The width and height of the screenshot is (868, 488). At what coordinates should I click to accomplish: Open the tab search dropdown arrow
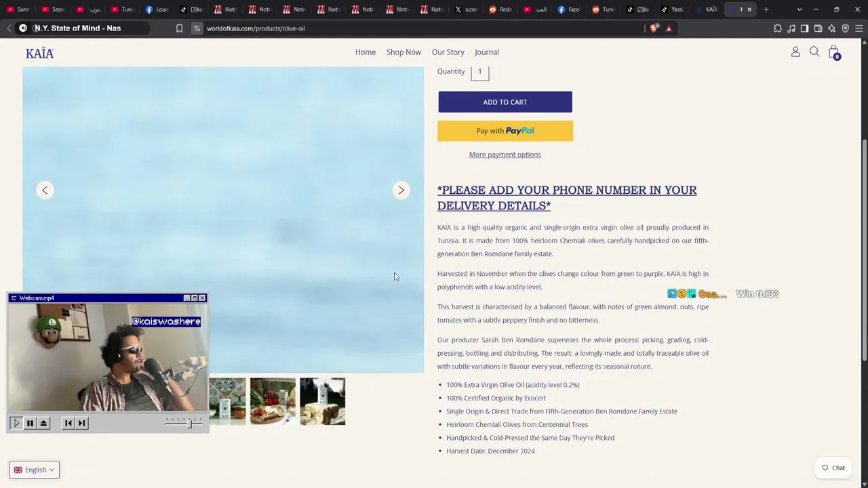tap(800, 9)
